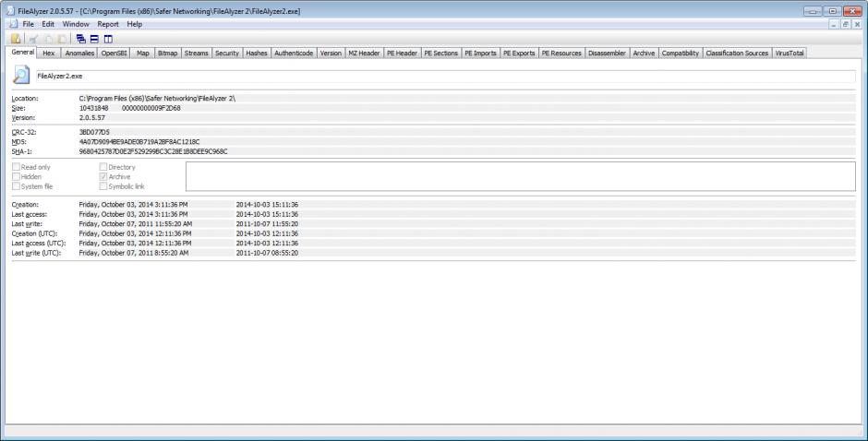Open the PE Resources tab
The image size is (868, 441).
click(561, 54)
